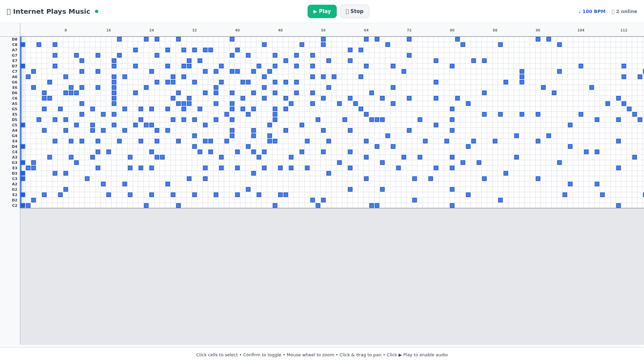
Task: Toggle the D8 note at beat 56
Action: [x=323, y=39]
